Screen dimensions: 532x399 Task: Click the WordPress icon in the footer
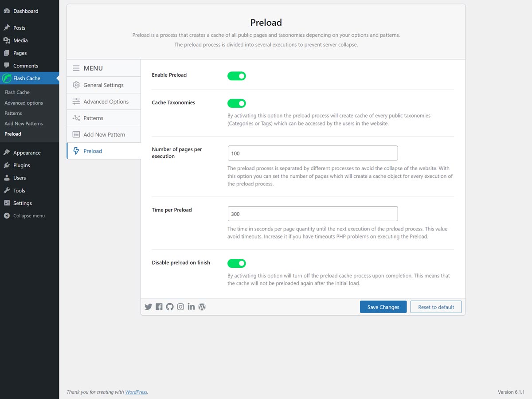(202, 306)
